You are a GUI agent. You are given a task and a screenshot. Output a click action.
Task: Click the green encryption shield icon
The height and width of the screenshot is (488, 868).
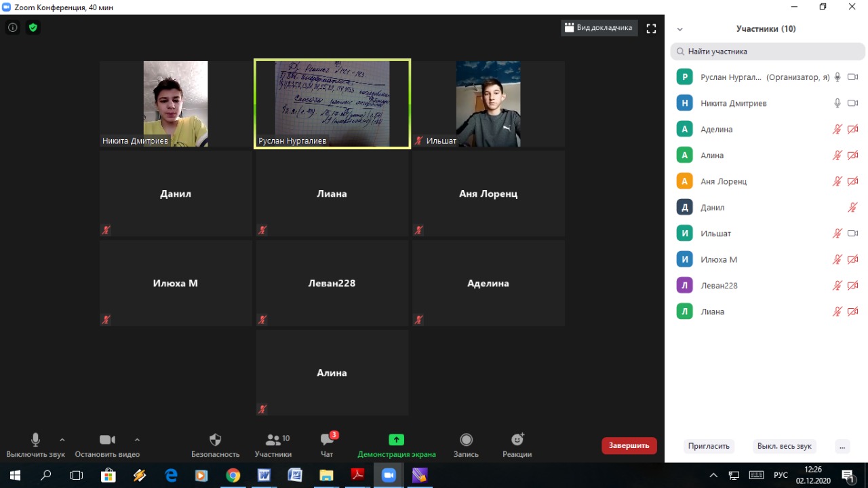(x=33, y=28)
